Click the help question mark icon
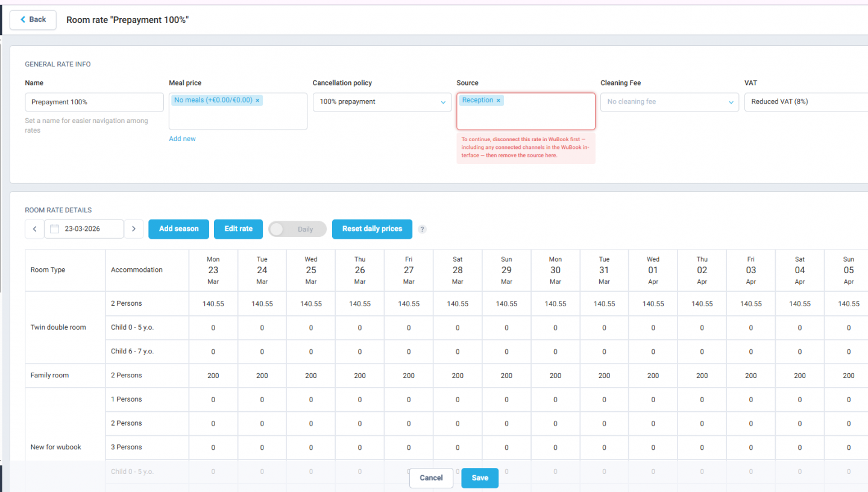Image resolution: width=868 pixels, height=492 pixels. click(x=422, y=229)
